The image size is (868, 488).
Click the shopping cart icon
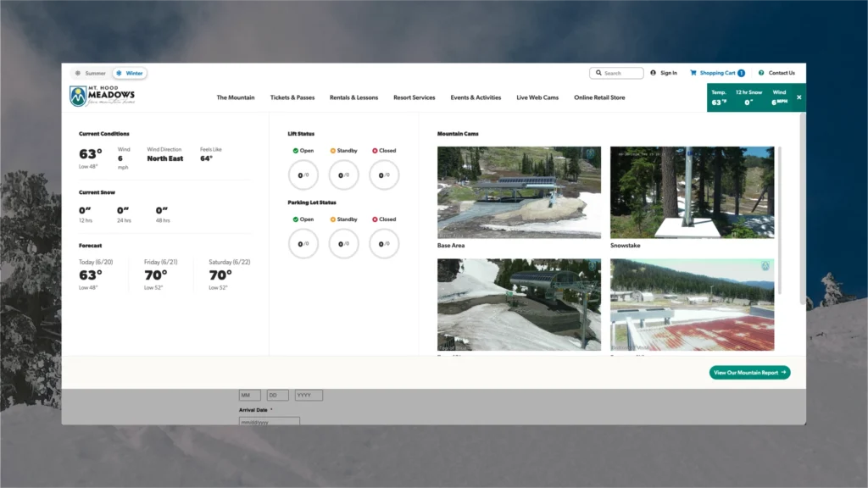[693, 73]
